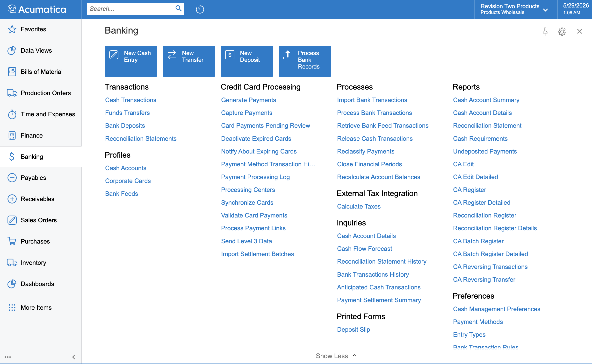The height and width of the screenshot is (364, 592).
Task: Click the Payables minus circle icon
Action: pos(12,178)
